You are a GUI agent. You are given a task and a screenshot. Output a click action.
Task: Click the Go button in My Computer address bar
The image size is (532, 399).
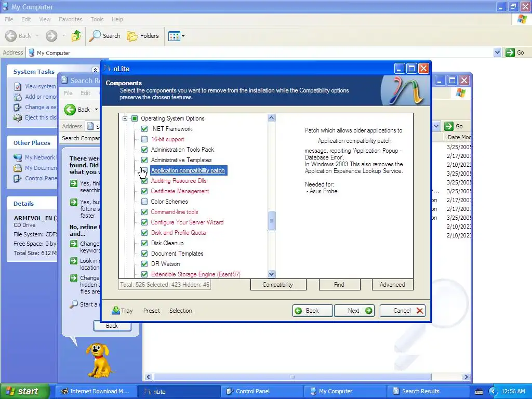pos(515,52)
